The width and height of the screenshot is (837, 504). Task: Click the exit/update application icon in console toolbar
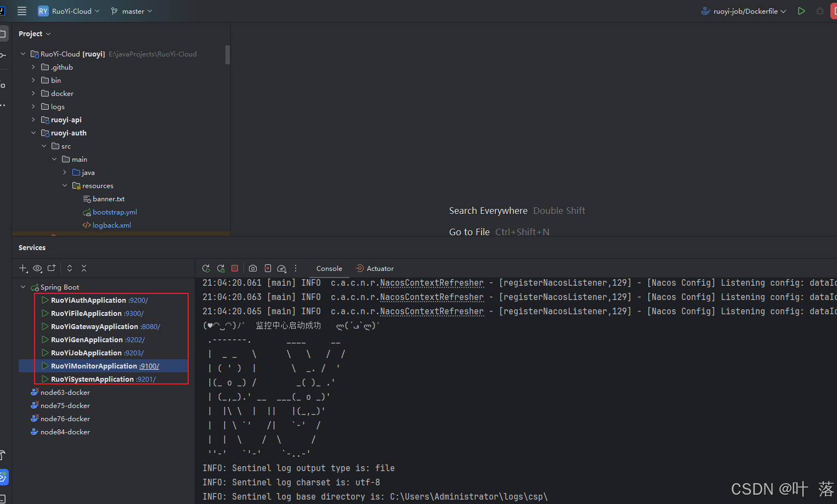[268, 268]
